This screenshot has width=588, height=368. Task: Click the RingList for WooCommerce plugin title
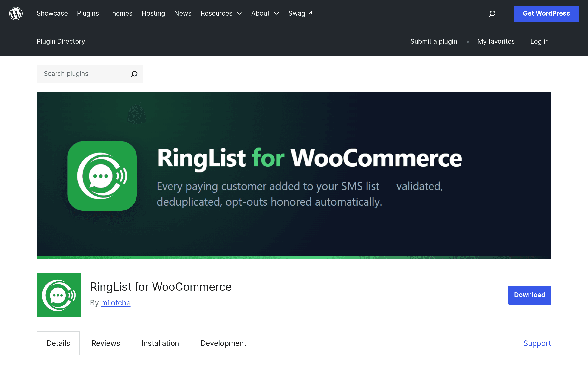coord(161,287)
